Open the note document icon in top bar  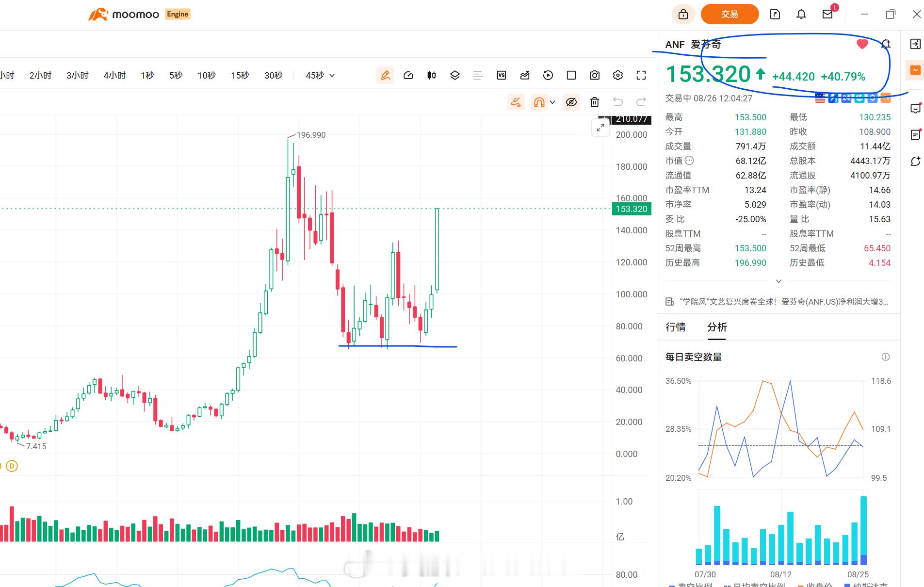(x=775, y=14)
